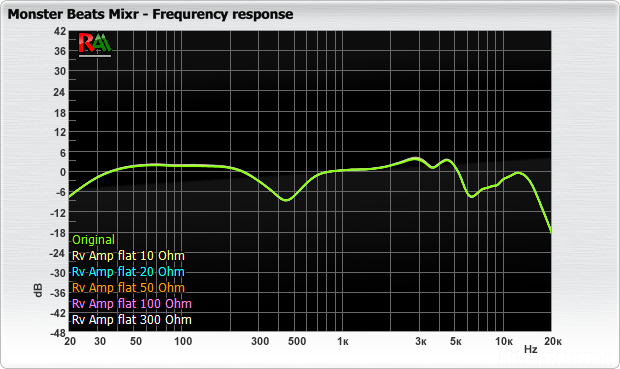The height and width of the screenshot is (369, 620).
Task: Select 'Rv Amp flat 300 Ohm' legend entry
Action: click(132, 320)
